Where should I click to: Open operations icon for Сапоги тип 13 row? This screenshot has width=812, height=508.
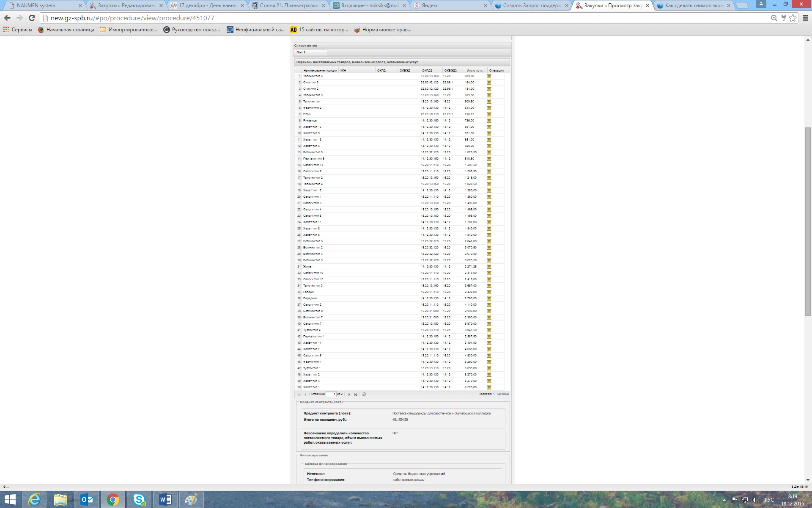(489, 165)
